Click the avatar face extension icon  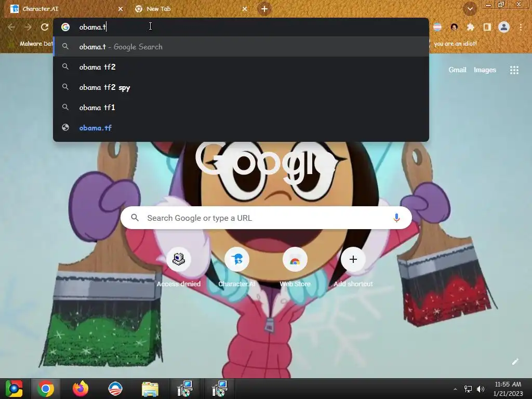coord(454,27)
